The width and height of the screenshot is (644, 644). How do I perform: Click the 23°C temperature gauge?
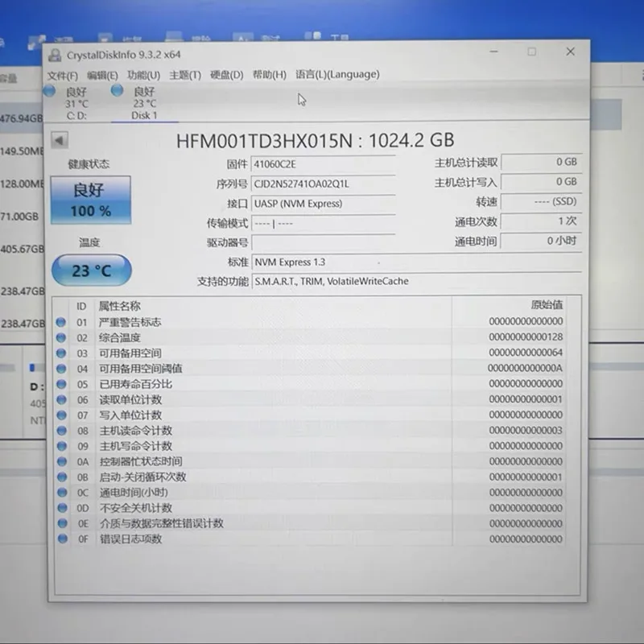(x=91, y=270)
